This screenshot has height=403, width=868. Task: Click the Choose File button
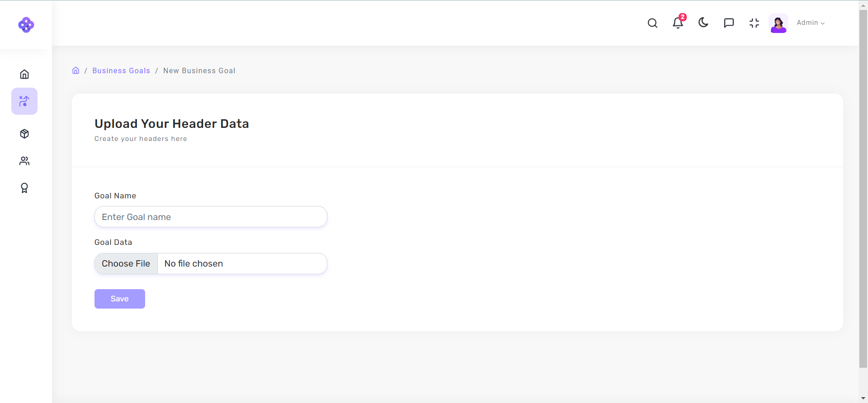(x=126, y=264)
